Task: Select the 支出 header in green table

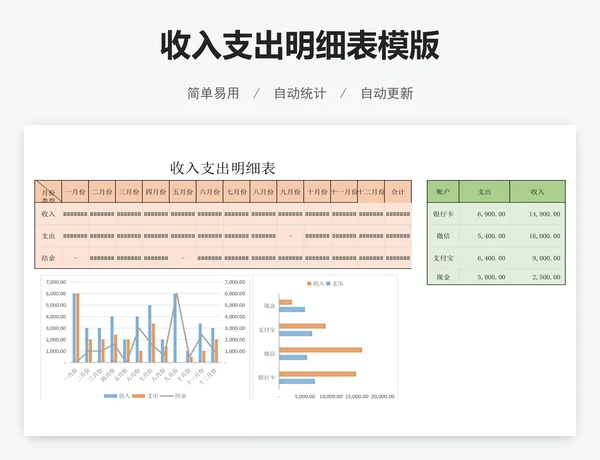Action: (x=484, y=192)
